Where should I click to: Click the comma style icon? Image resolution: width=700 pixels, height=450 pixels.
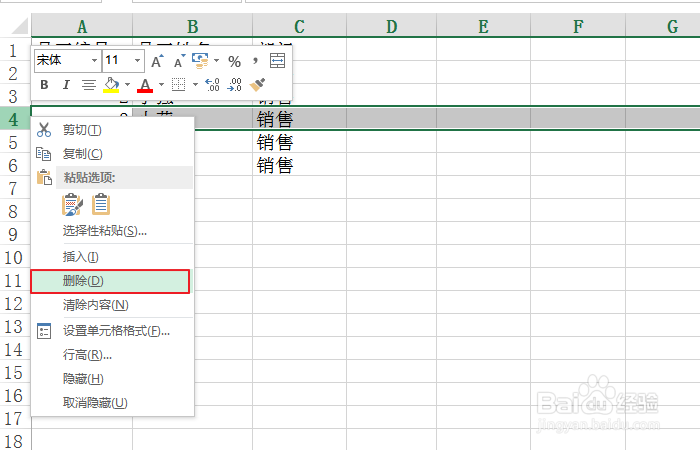coord(255,61)
